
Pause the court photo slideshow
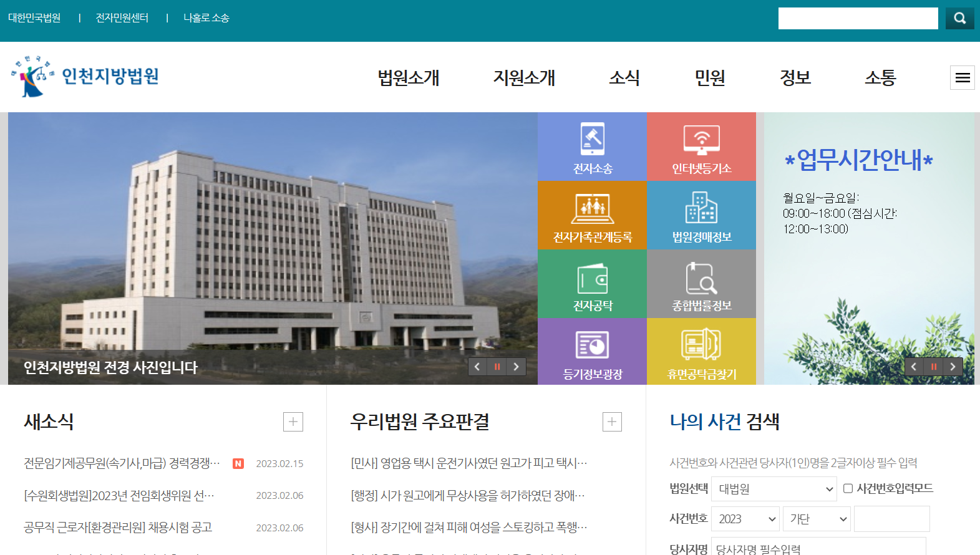(x=497, y=367)
